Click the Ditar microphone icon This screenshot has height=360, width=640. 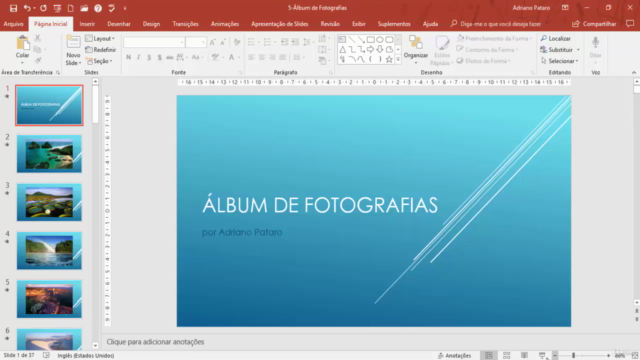coord(596,42)
